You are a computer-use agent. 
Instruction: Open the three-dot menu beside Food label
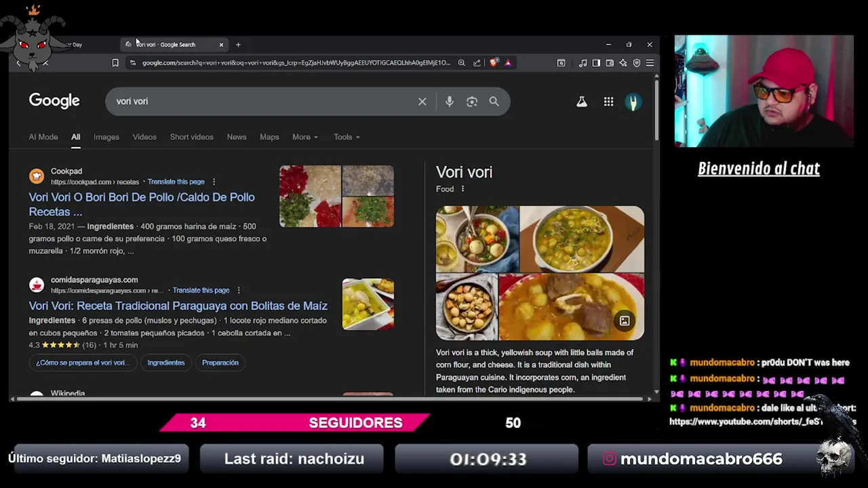pyautogui.click(x=462, y=189)
